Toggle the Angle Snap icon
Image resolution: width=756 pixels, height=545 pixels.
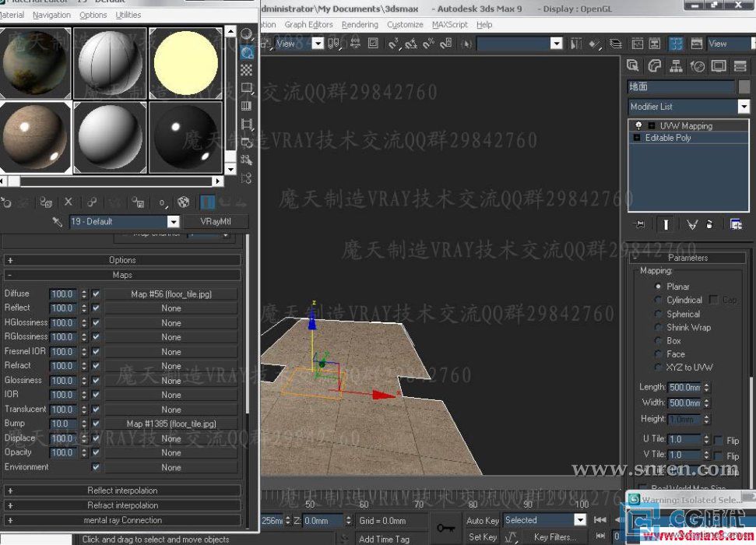coord(411,44)
